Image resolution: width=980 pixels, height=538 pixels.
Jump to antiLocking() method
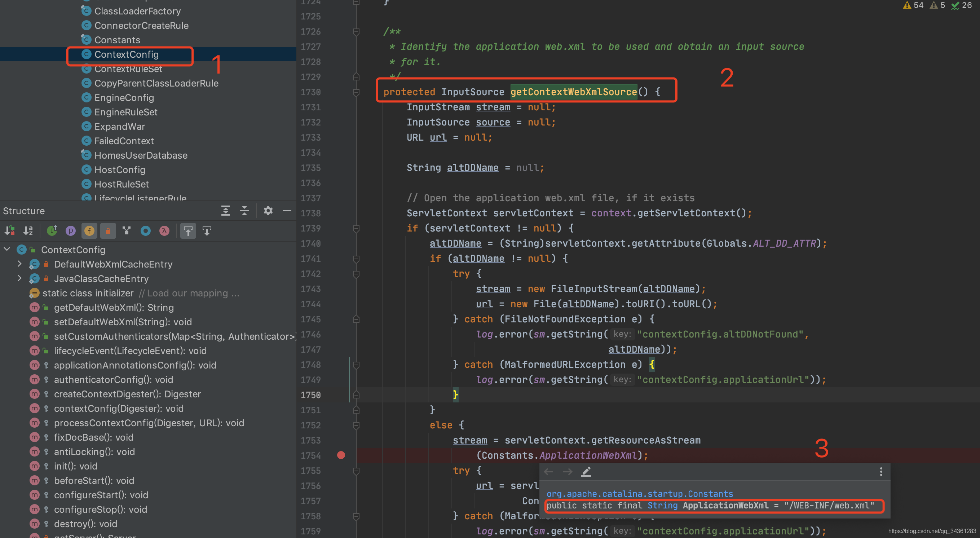click(94, 452)
